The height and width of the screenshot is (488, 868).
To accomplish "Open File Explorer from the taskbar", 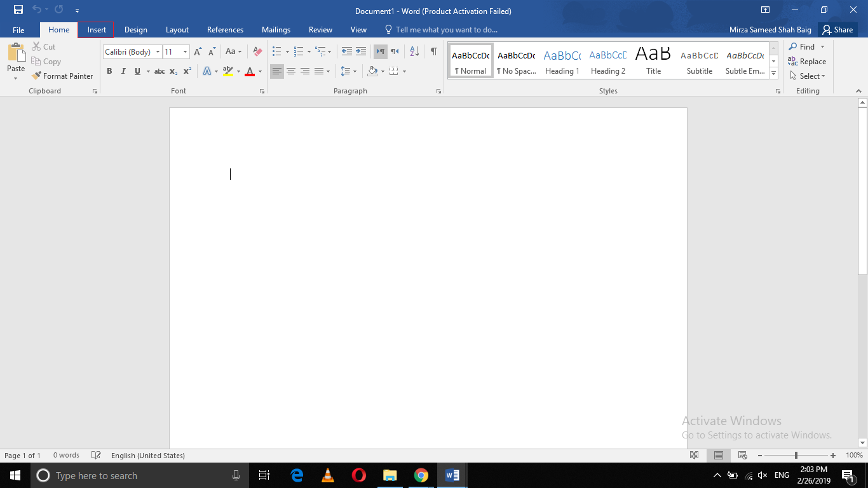I will pyautogui.click(x=390, y=475).
